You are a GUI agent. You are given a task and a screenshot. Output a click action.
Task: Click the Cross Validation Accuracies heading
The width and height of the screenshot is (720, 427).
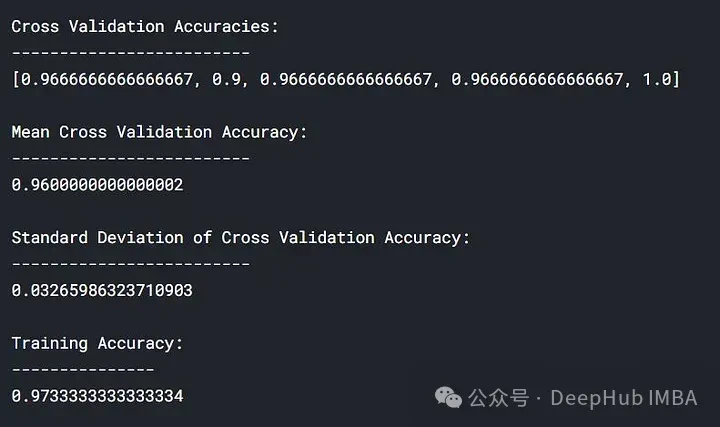[x=145, y=27]
